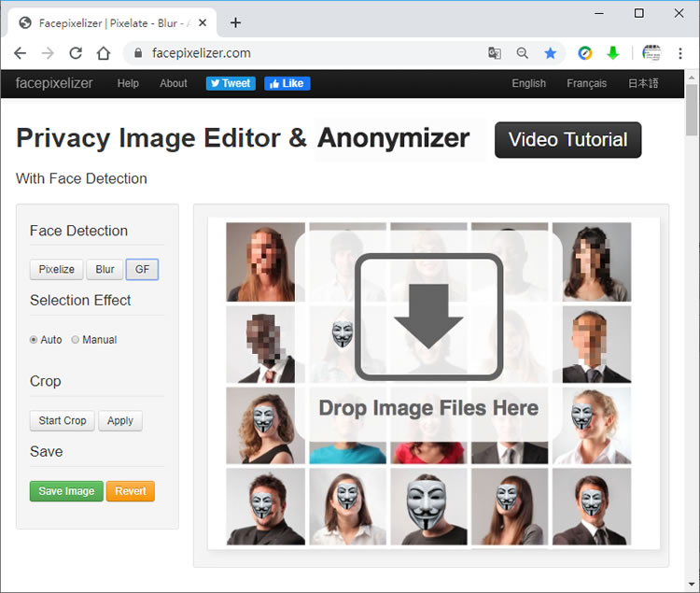700x593 pixels.
Task: Open the Help menu item
Action: [x=128, y=83]
